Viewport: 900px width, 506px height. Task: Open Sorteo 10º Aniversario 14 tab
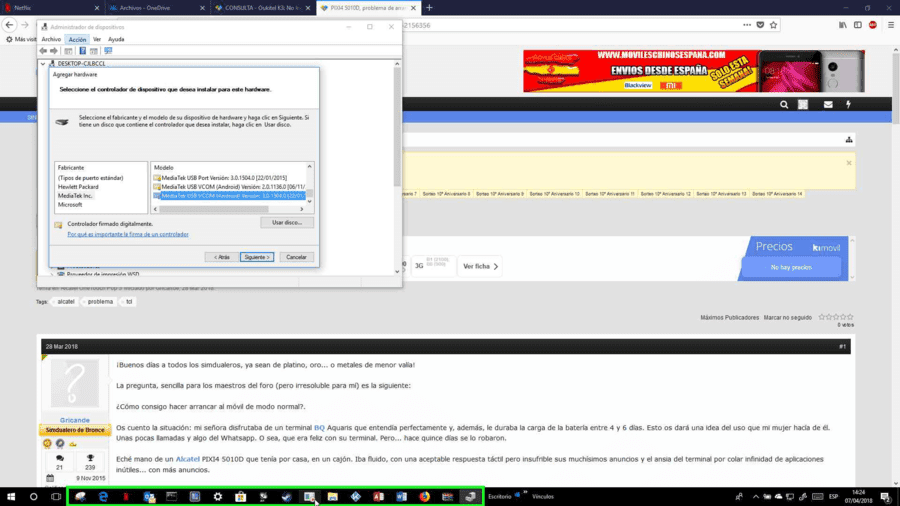777,194
